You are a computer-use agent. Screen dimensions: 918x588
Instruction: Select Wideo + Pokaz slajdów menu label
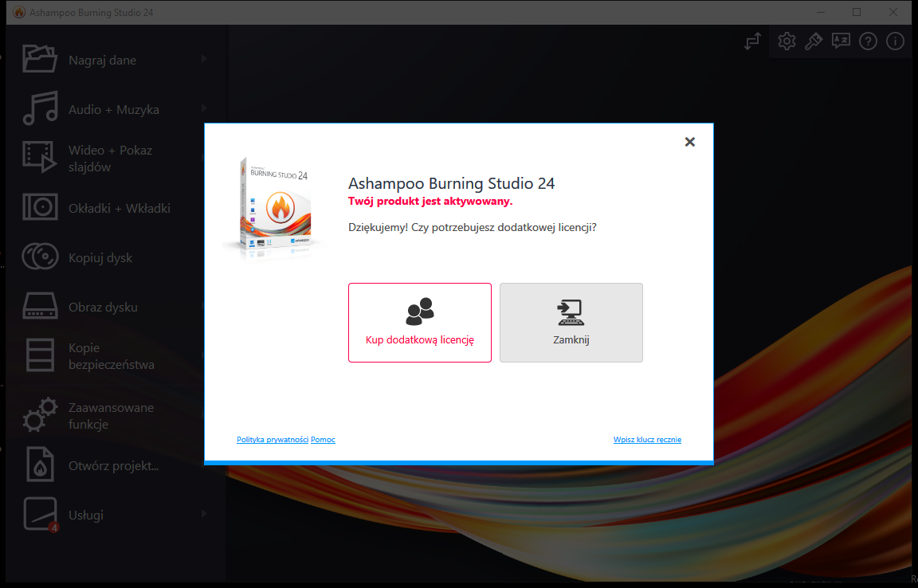[110, 158]
